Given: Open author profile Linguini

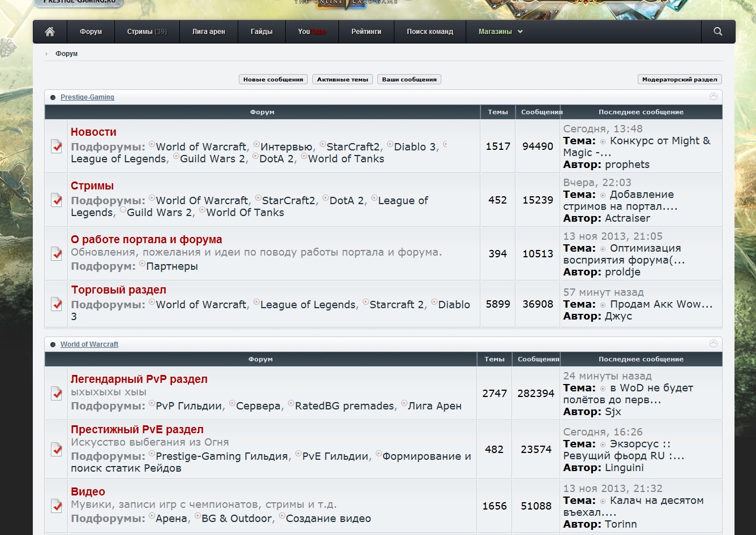Looking at the screenshot, I should (x=624, y=468).
